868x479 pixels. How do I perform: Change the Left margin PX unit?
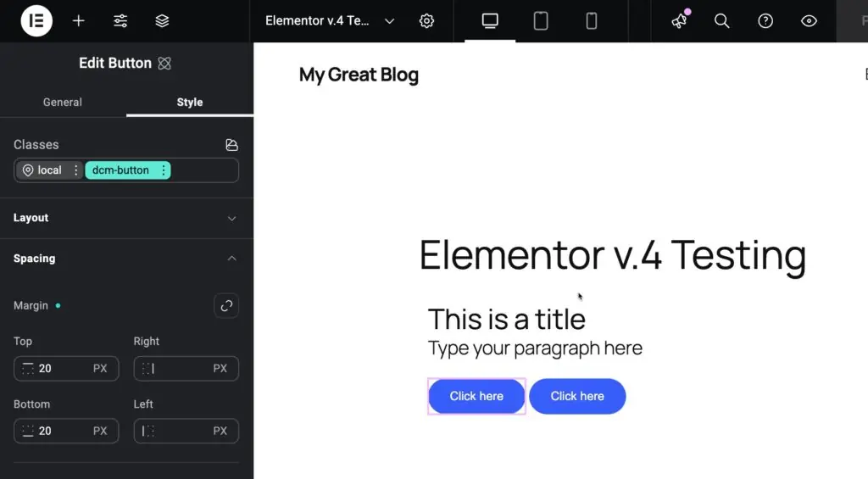220,431
